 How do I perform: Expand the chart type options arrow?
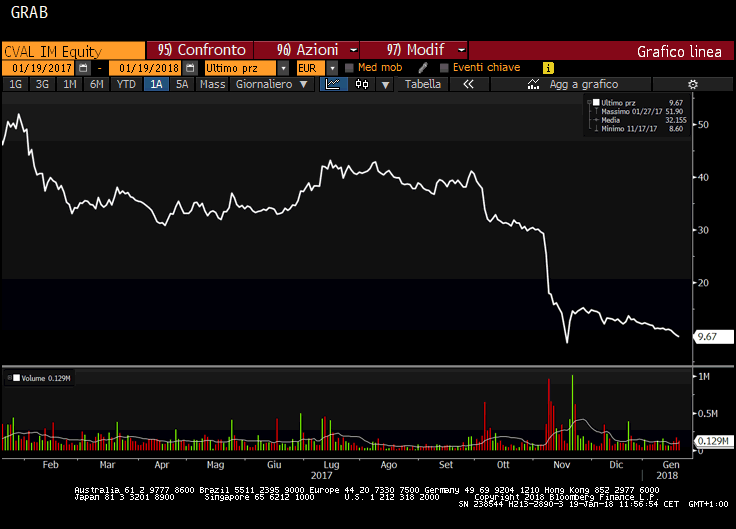[x=385, y=85]
